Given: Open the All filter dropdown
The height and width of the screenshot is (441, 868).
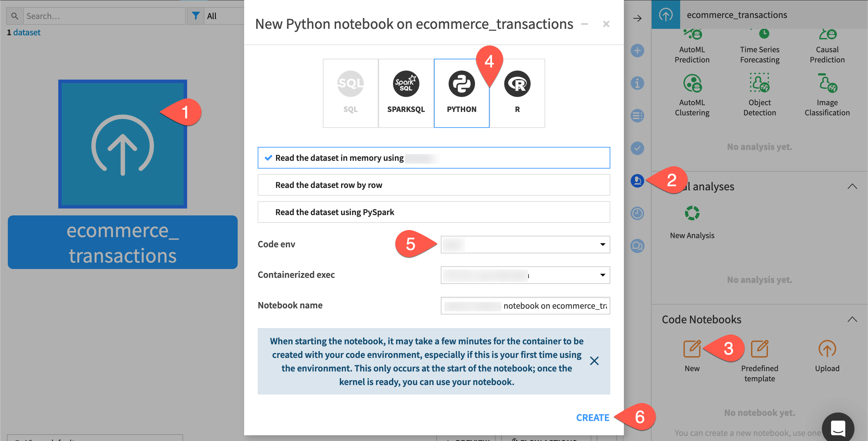Looking at the screenshot, I should click(x=217, y=16).
